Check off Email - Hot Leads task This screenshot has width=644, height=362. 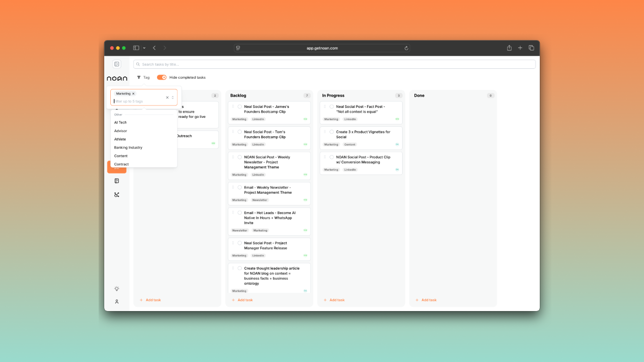pos(239,213)
